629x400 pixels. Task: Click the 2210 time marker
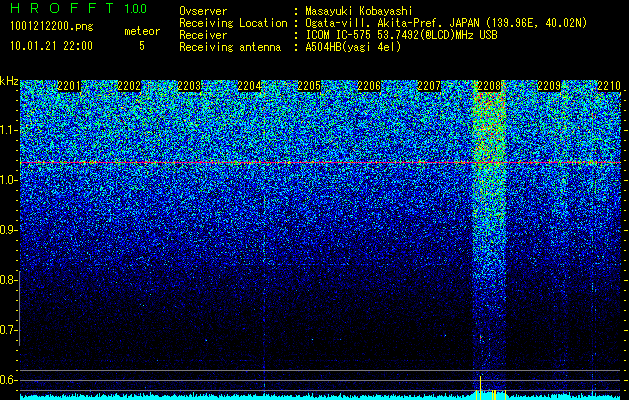(609, 86)
